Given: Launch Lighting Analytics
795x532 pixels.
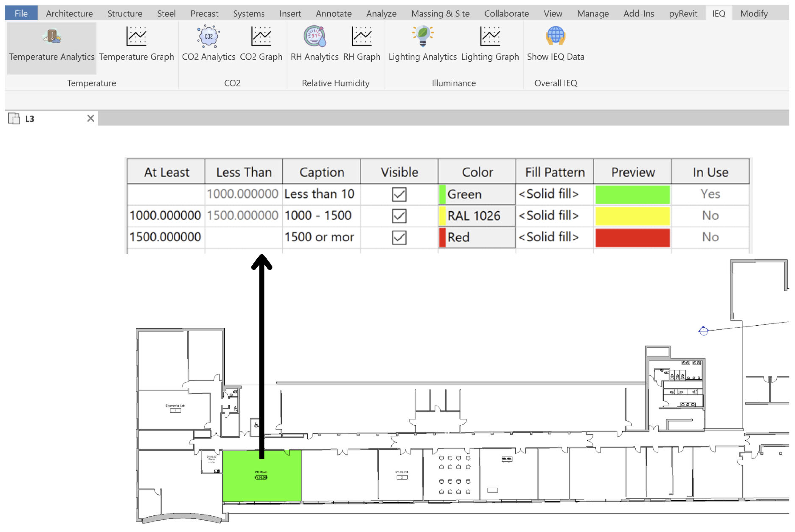Looking at the screenshot, I should (422, 44).
